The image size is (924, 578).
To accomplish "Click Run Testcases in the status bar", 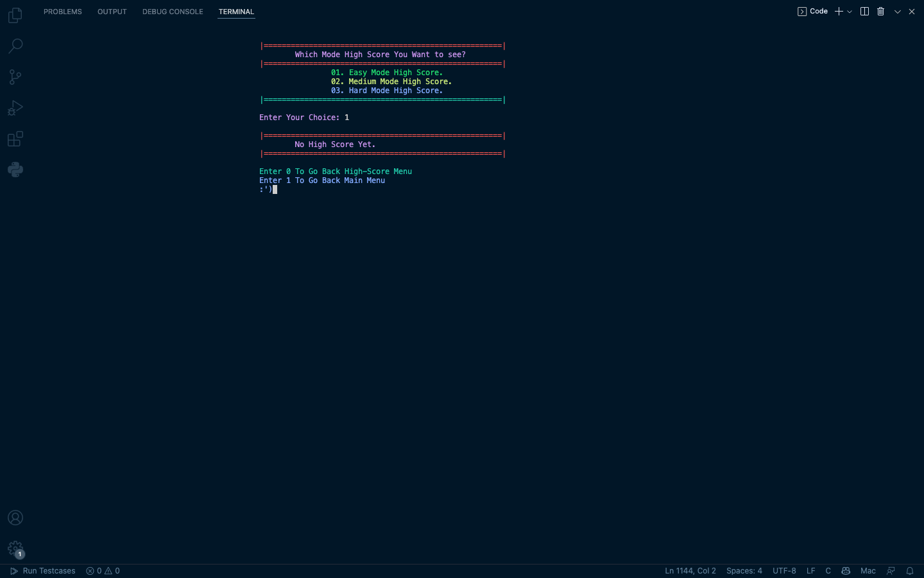I will 42,571.
